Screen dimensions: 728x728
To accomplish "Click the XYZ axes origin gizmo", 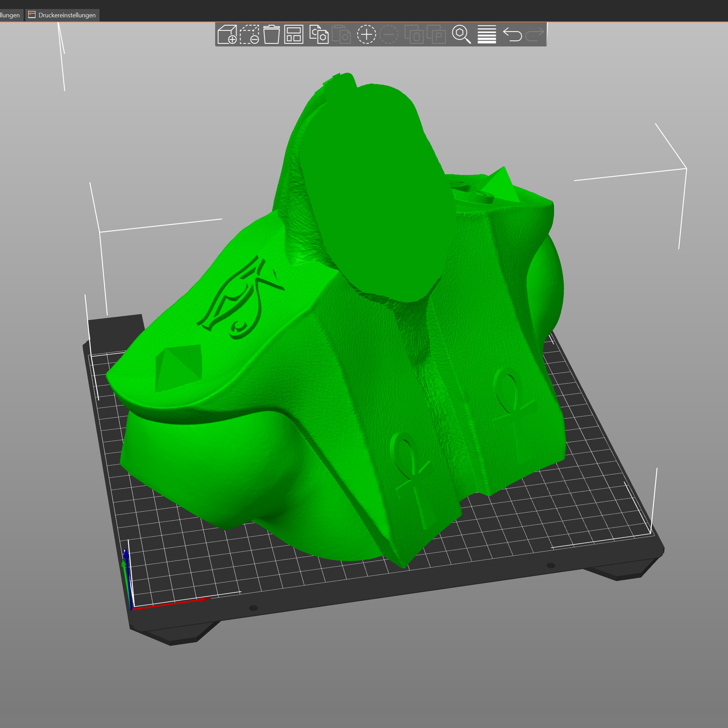I will tap(130, 607).
